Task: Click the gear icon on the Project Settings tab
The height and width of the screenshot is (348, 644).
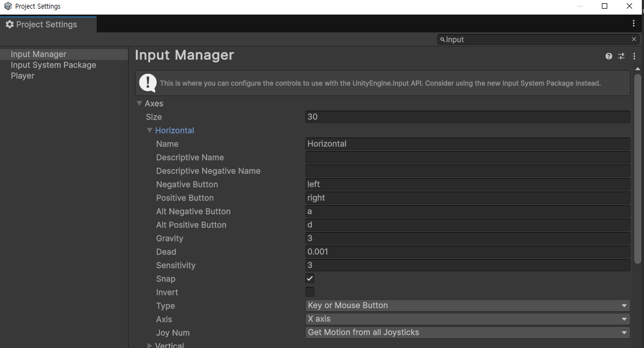Action: click(10, 25)
